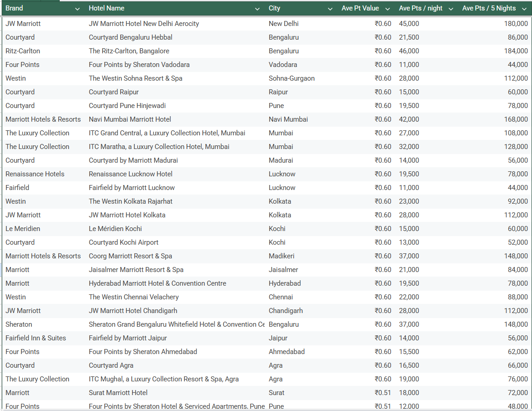Click The Ritz-Carlton, Bangalore hotel name
The height and width of the screenshot is (411, 532).
point(129,51)
